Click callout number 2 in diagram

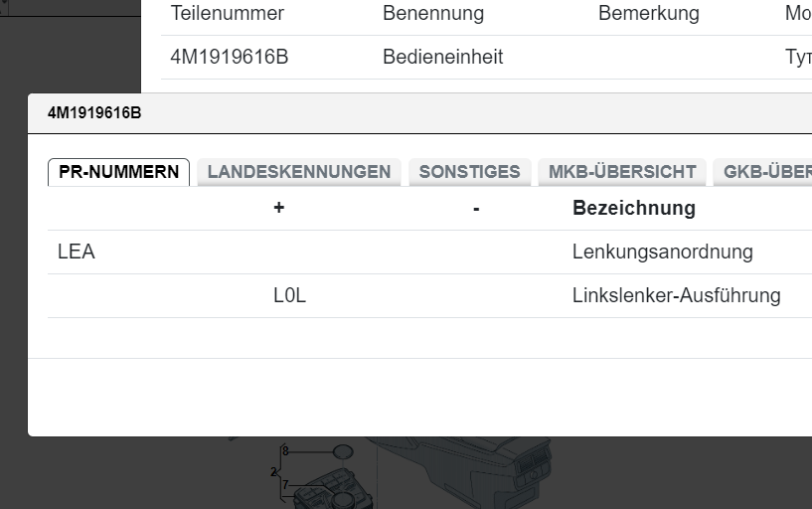click(x=273, y=472)
